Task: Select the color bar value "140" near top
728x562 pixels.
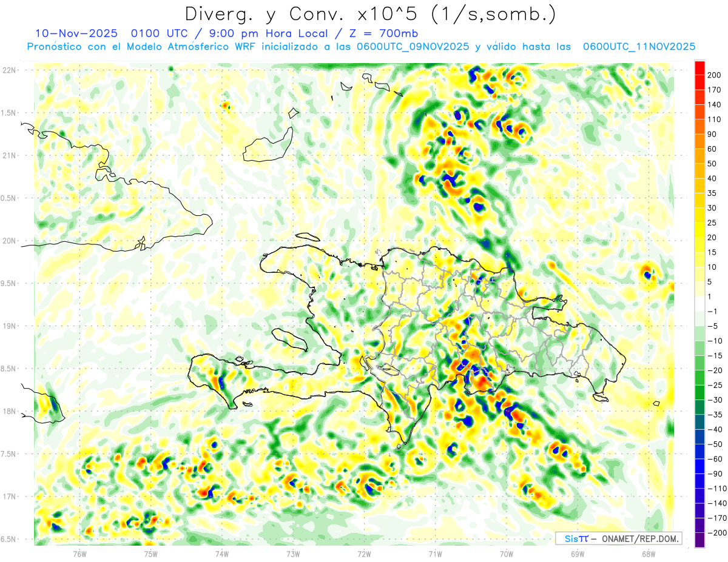Action: click(715, 105)
